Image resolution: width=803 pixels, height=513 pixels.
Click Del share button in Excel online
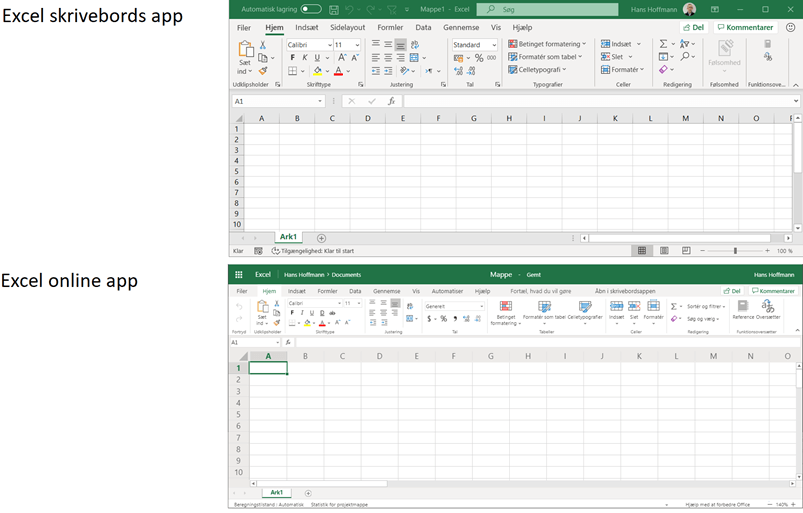click(x=732, y=291)
